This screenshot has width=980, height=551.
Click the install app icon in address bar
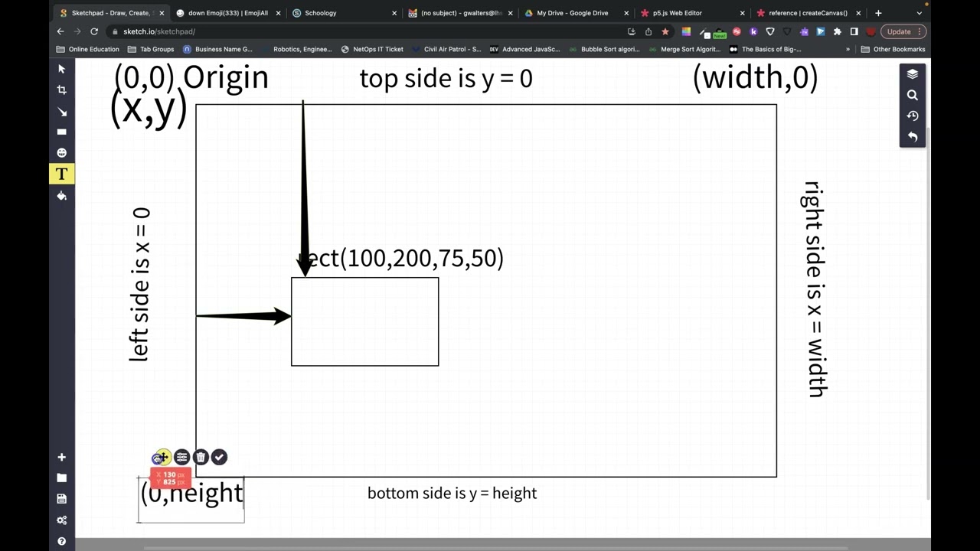[x=632, y=31]
